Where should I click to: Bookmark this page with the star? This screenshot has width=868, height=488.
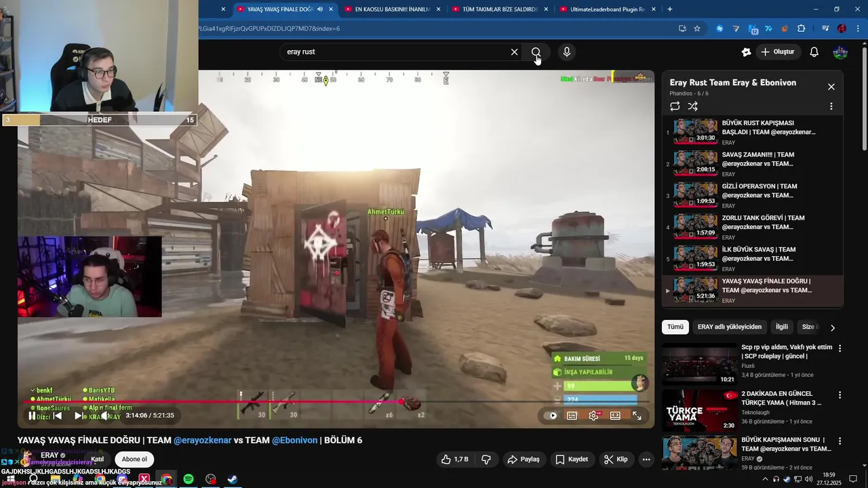[x=697, y=28]
